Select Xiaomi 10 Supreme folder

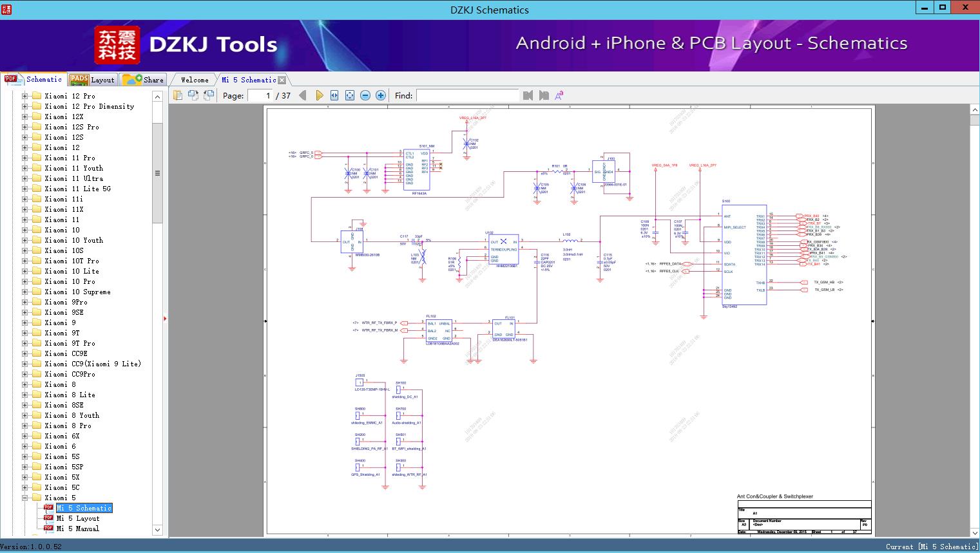coord(77,292)
